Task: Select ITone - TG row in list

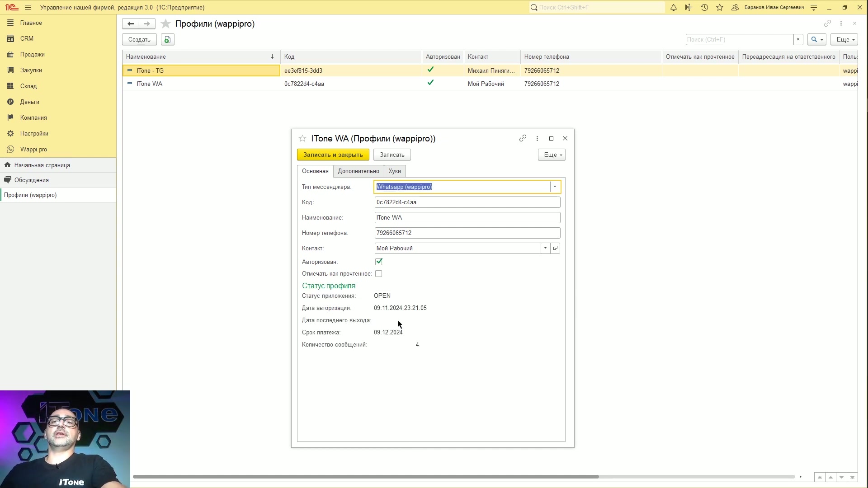Action: coord(490,70)
